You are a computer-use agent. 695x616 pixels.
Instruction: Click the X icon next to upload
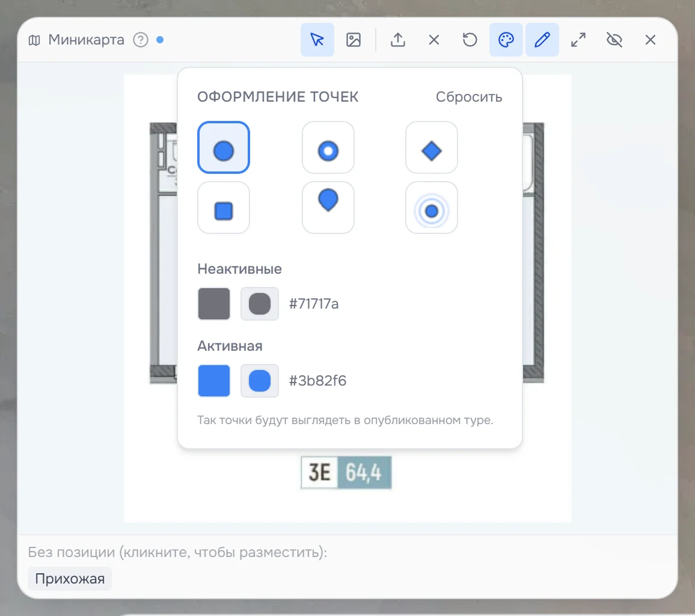[x=434, y=40]
